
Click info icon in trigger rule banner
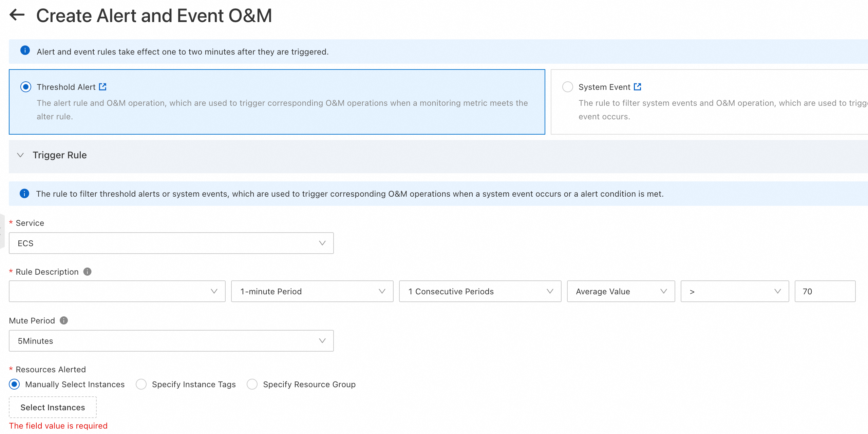pos(24,194)
